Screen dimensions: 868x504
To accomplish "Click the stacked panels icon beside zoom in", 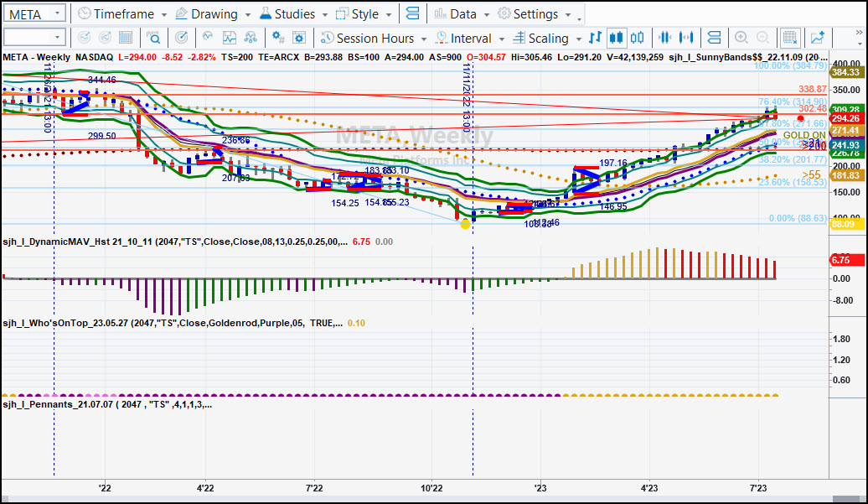I will point(714,38).
